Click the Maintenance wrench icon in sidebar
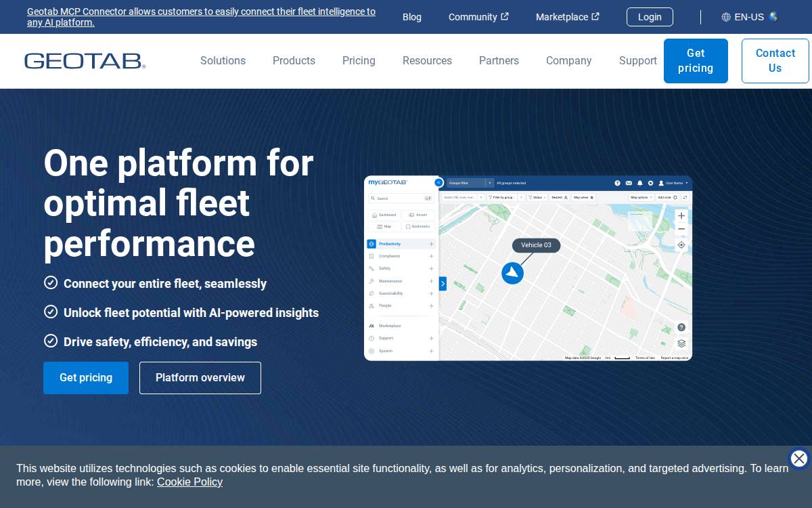 click(x=371, y=281)
